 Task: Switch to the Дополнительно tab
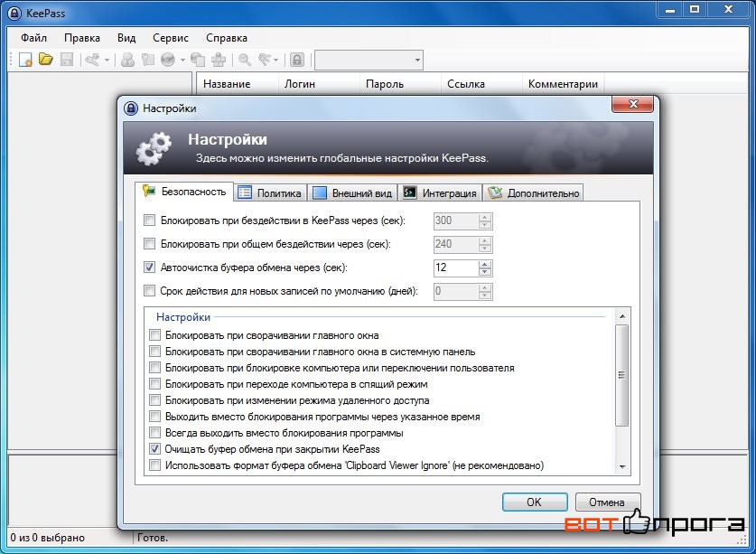(x=533, y=193)
